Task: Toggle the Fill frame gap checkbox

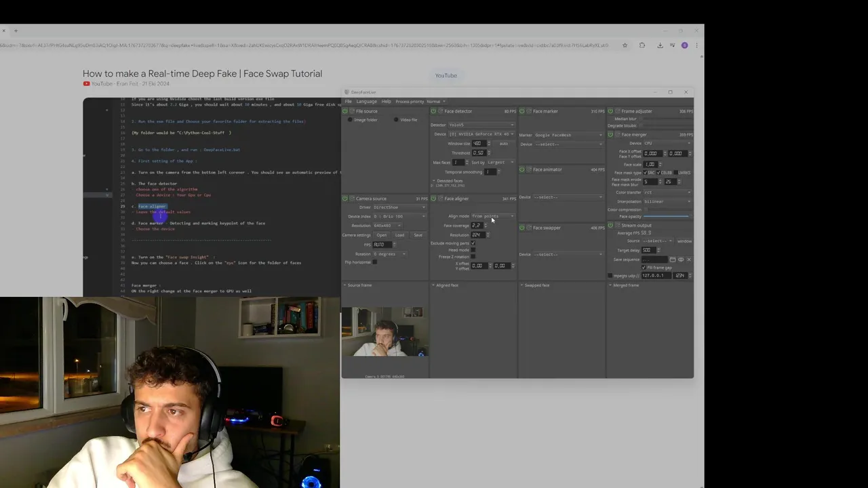Action: [x=644, y=267]
